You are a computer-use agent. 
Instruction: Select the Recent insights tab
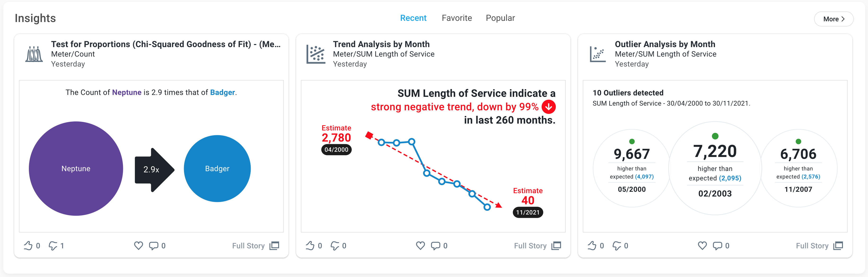[x=413, y=18]
